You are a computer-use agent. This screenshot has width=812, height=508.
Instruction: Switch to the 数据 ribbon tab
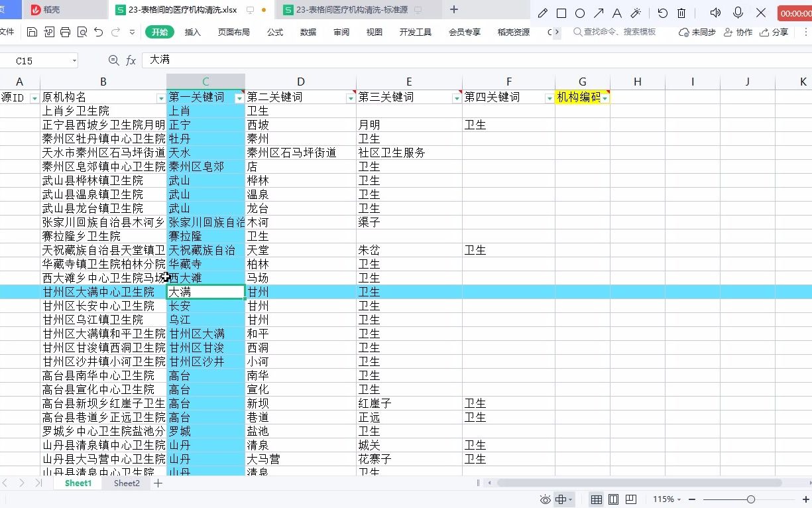click(x=307, y=31)
